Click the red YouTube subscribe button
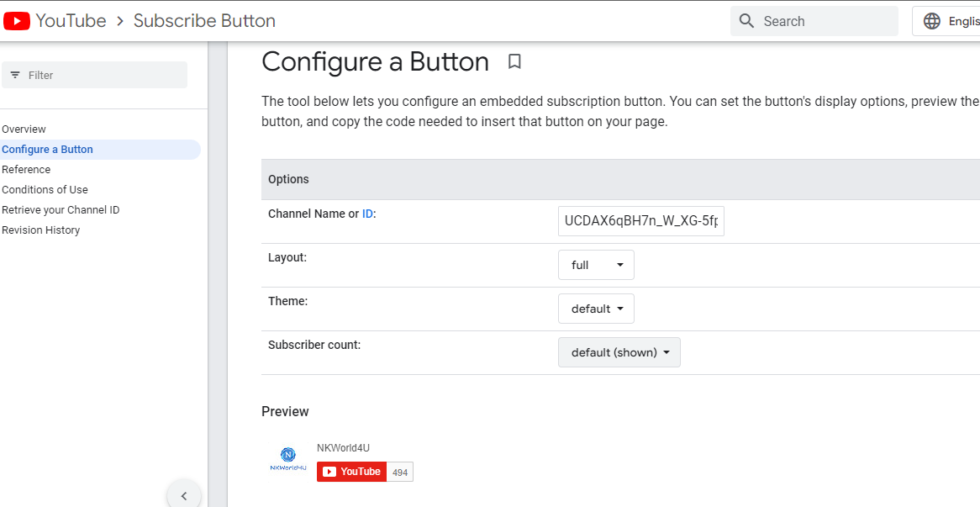This screenshot has width=980, height=507. [x=352, y=472]
